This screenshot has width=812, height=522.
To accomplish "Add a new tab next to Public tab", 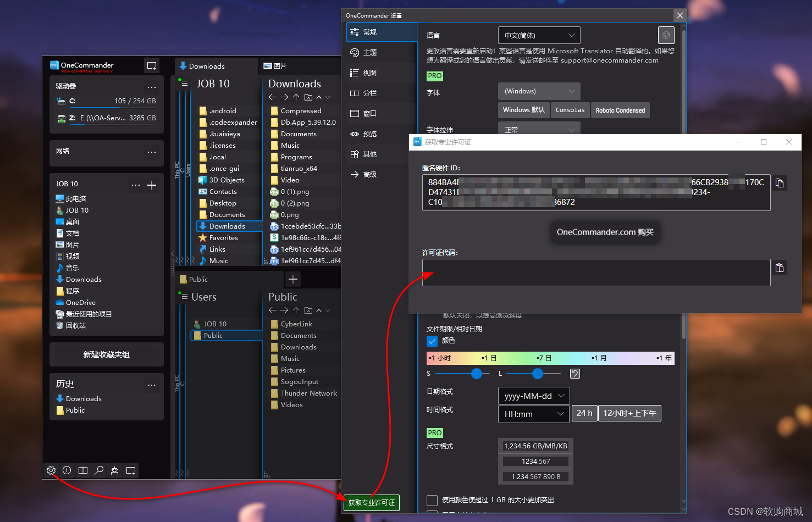I will (293, 279).
